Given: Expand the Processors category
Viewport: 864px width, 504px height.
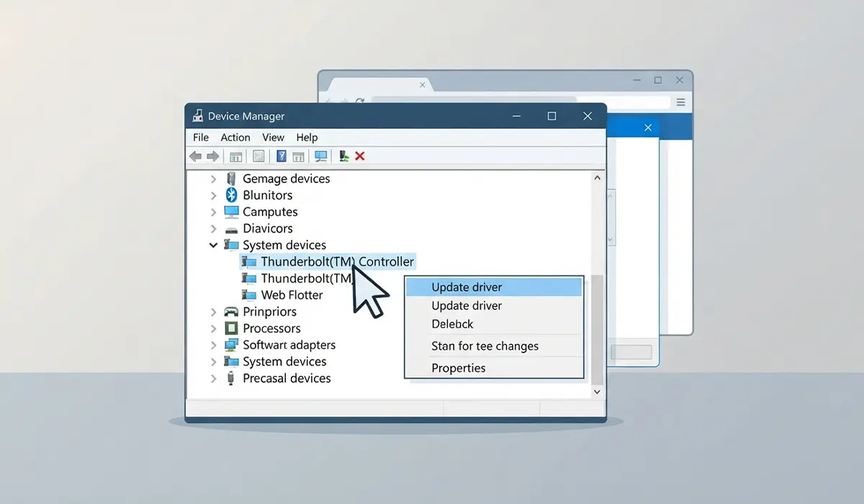Looking at the screenshot, I should point(214,328).
